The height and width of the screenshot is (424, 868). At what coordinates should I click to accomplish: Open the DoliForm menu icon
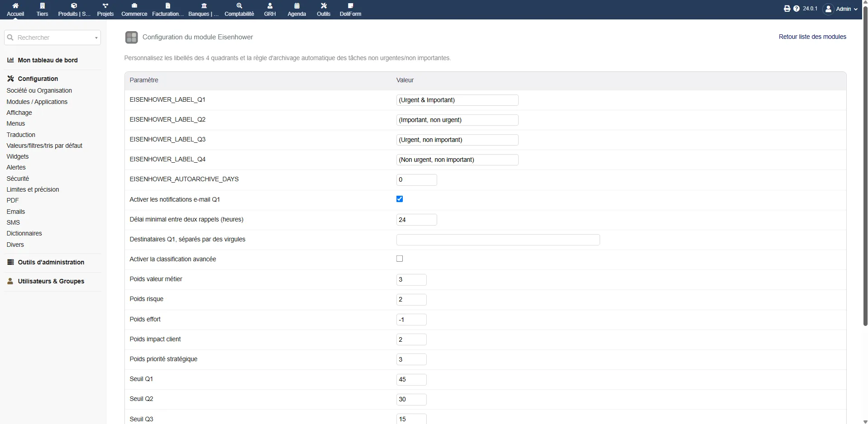pos(350,6)
